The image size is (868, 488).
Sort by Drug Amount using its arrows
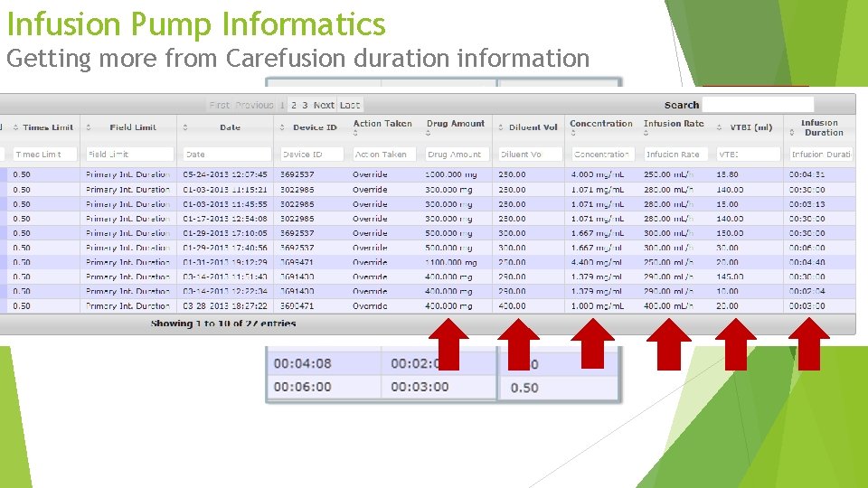pyautogui.click(x=428, y=133)
